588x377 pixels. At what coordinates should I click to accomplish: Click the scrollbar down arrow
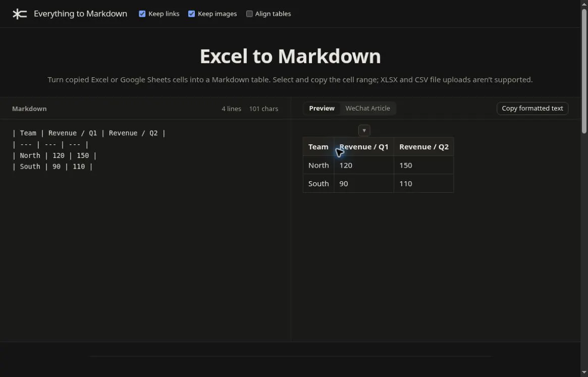click(584, 372)
